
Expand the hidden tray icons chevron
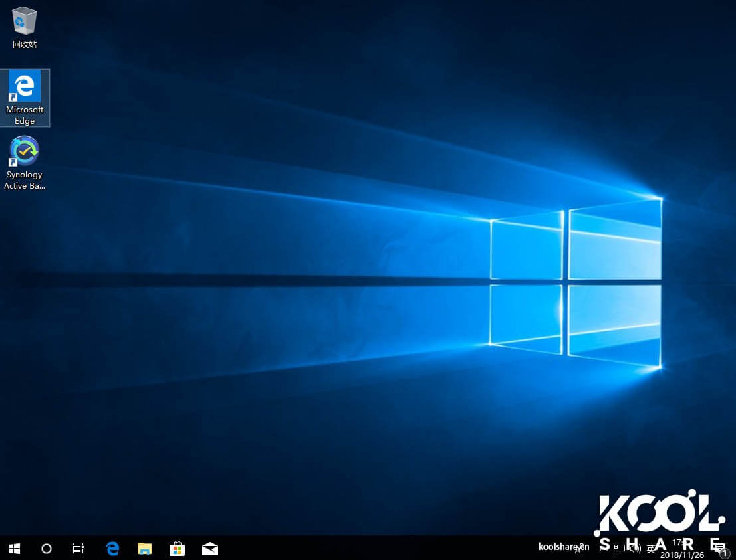click(x=602, y=549)
